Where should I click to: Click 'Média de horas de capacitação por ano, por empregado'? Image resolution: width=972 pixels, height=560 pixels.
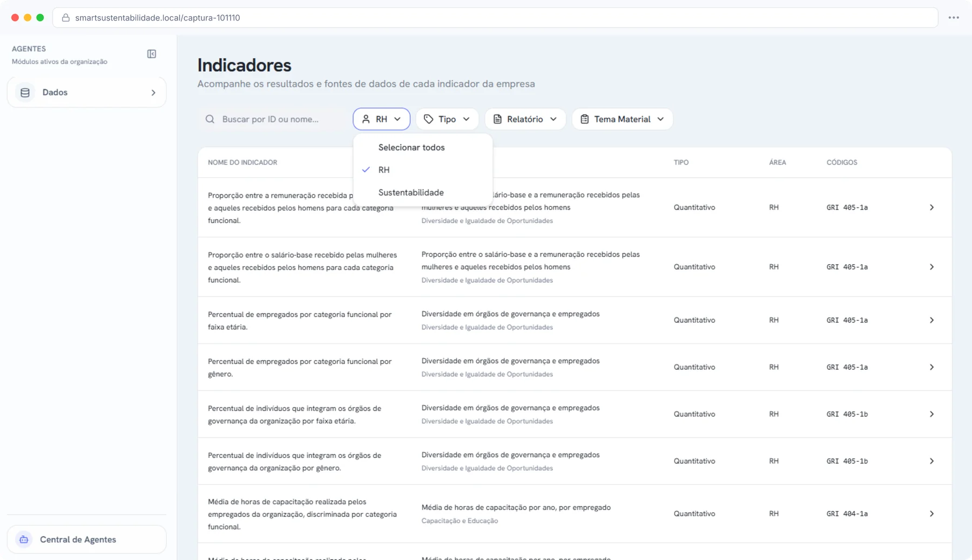point(516,508)
